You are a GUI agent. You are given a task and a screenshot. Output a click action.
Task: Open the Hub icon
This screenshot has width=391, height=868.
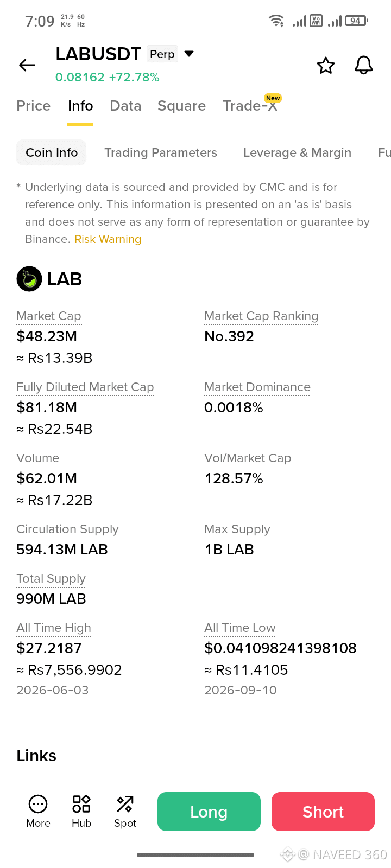pyautogui.click(x=81, y=803)
